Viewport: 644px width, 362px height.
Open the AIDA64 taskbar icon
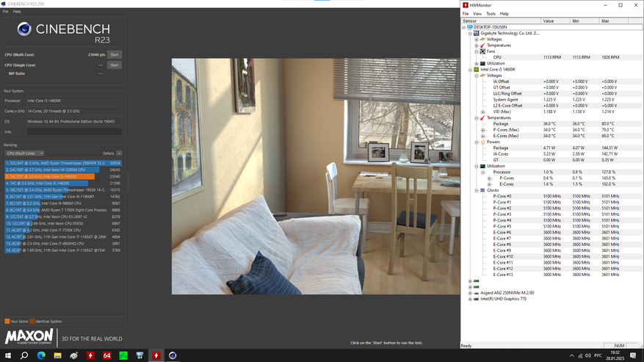pos(106,355)
